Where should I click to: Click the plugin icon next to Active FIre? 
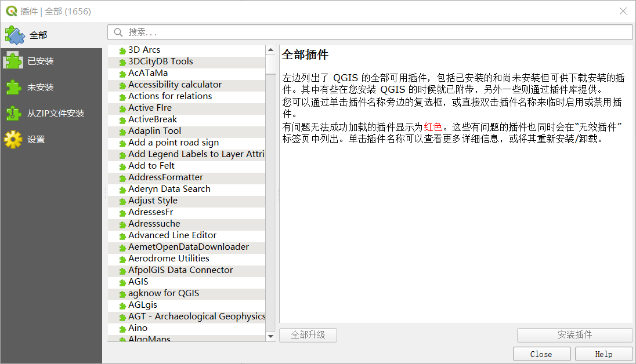tap(122, 108)
